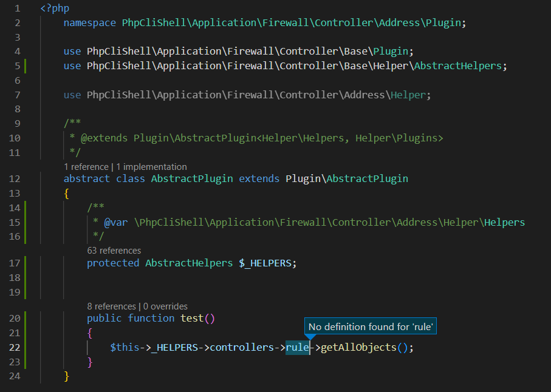Open '8 references' CodeLens above test function
Screen dimensions: 551x392
(111, 306)
